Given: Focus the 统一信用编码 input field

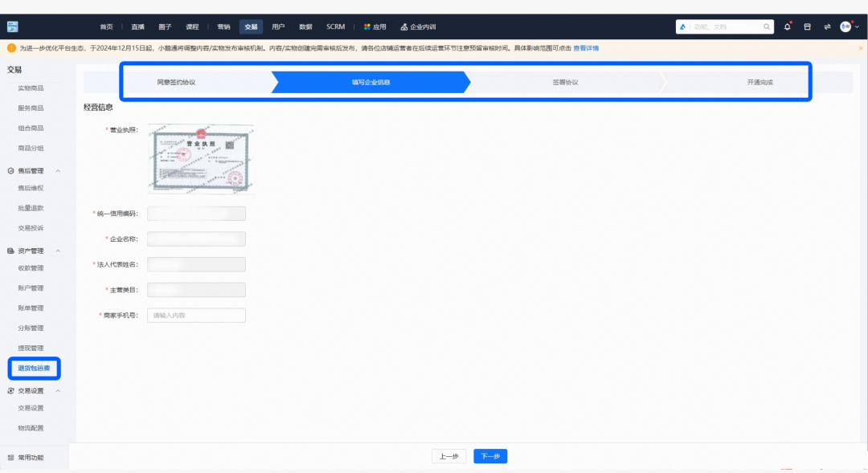Looking at the screenshot, I should 197,214.
